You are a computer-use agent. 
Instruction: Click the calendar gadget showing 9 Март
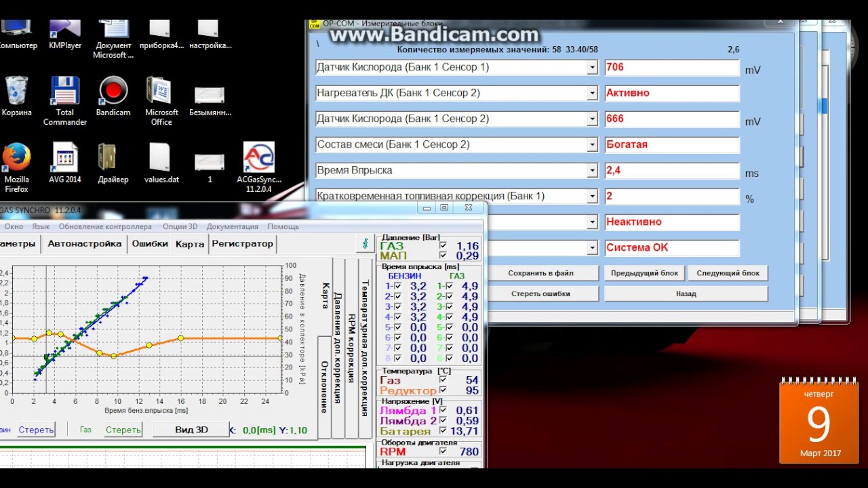(x=819, y=422)
